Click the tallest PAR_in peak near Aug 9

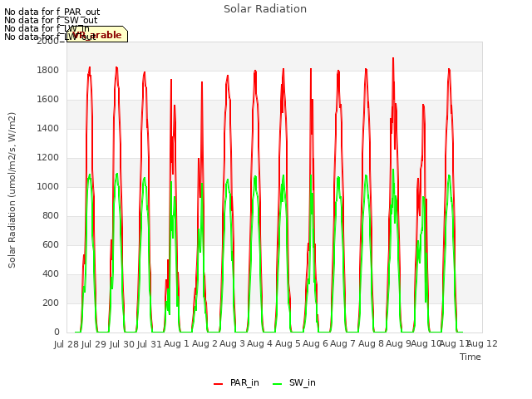point(393,59)
